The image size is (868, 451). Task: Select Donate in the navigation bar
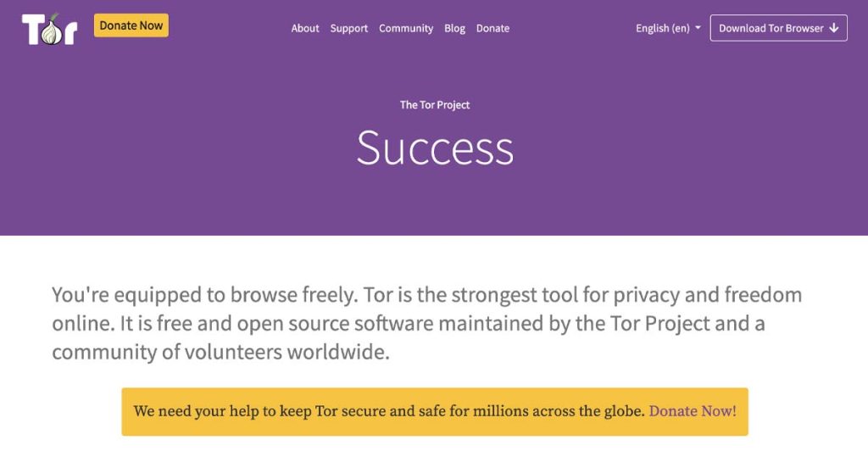[x=492, y=28]
